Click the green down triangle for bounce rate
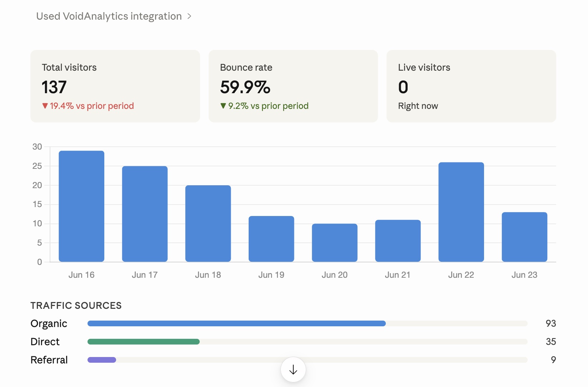This screenshot has height=387, width=588. point(223,106)
